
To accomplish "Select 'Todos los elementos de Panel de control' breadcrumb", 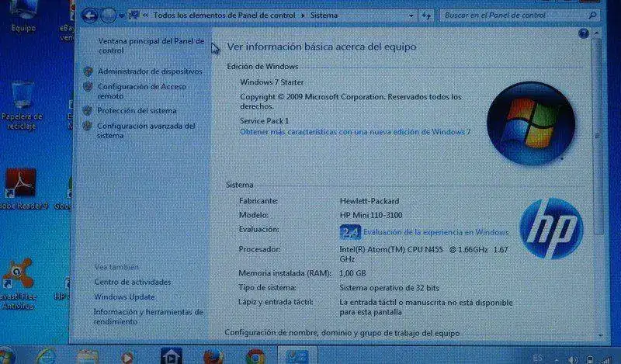I will pos(224,16).
